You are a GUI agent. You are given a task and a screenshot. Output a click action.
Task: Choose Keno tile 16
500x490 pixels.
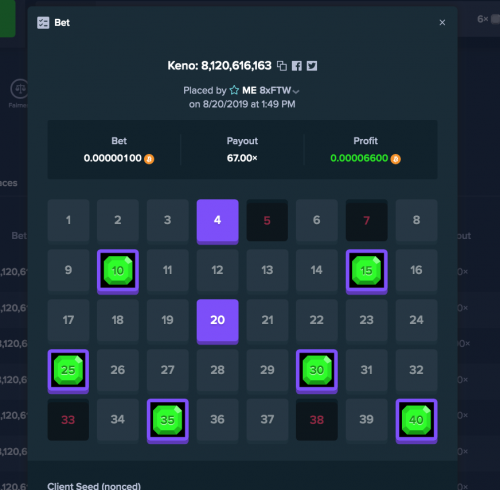point(416,270)
